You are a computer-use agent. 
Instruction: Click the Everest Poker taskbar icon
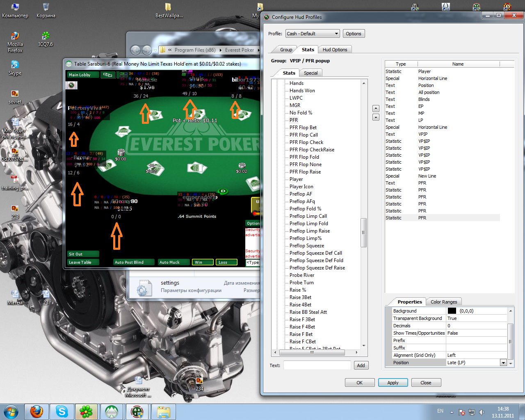pos(112,411)
